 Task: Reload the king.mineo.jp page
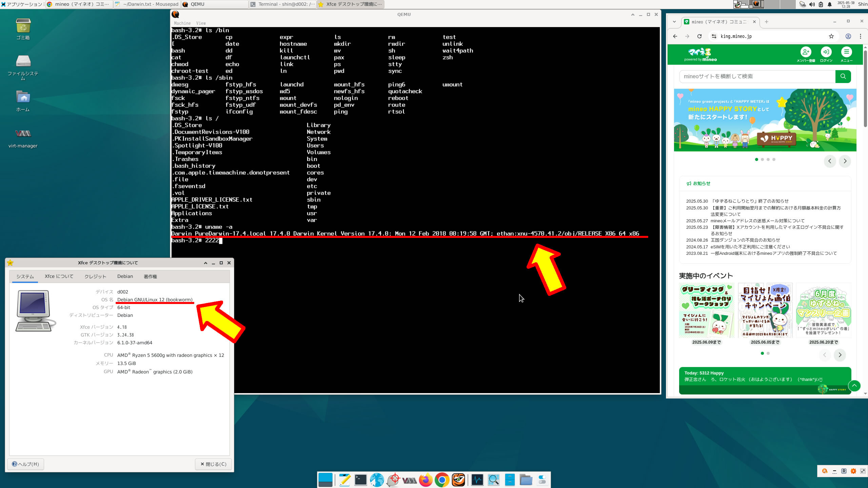(x=699, y=36)
